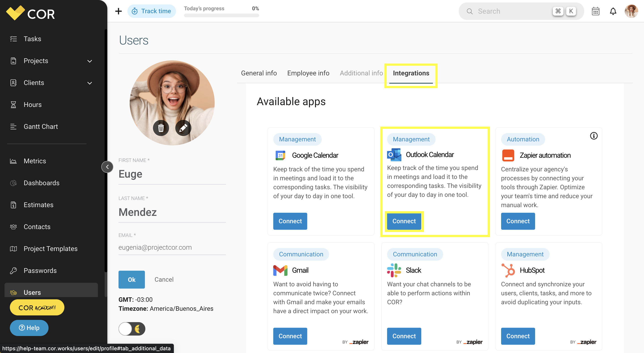Open the Gantt Chart view

pos(41,127)
